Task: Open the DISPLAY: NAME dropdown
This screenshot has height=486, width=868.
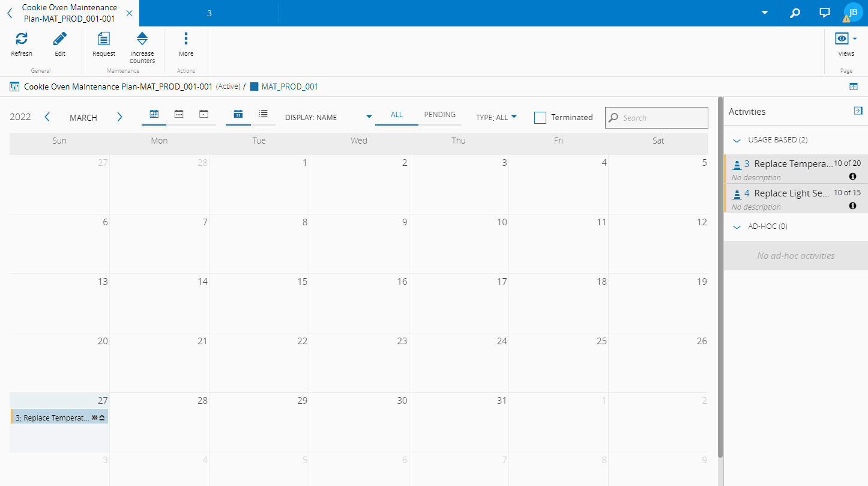Action: point(328,118)
